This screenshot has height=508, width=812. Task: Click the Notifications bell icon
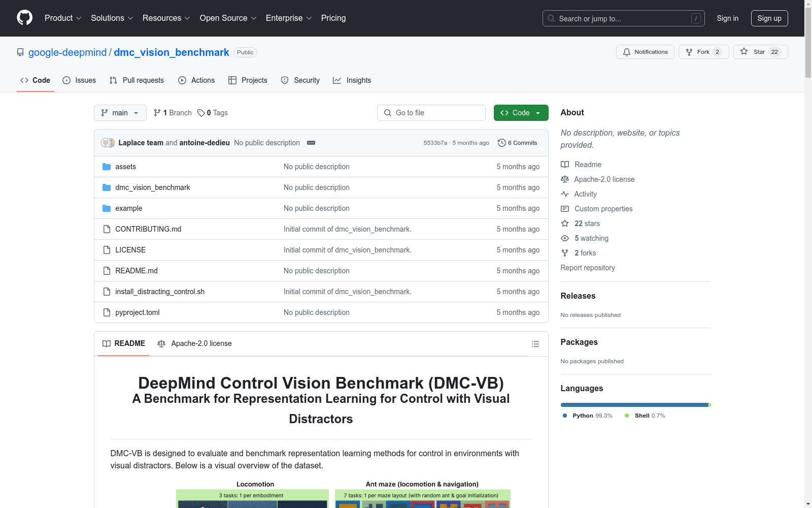pyautogui.click(x=627, y=52)
